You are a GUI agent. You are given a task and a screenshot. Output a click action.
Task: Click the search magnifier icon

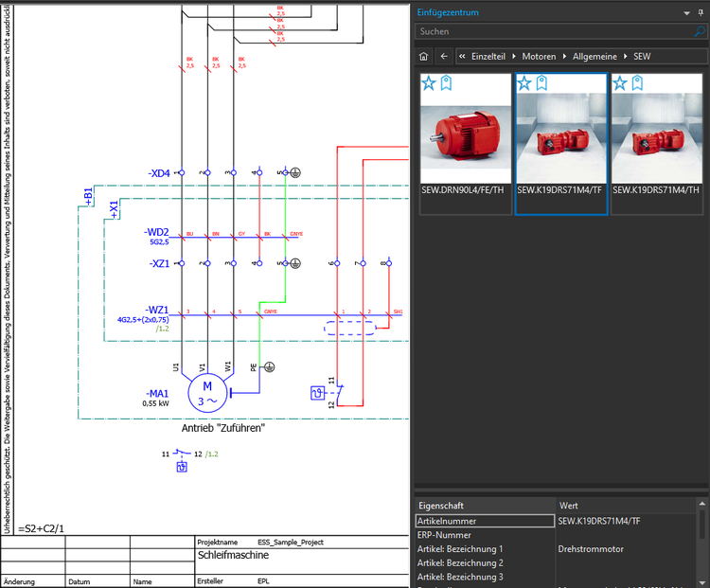700,31
